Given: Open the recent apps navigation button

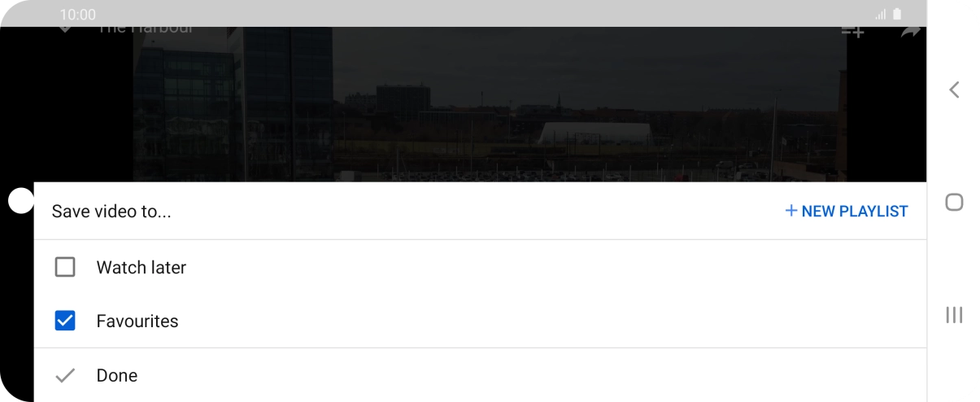Looking at the screenshot, I should [954, 315].
